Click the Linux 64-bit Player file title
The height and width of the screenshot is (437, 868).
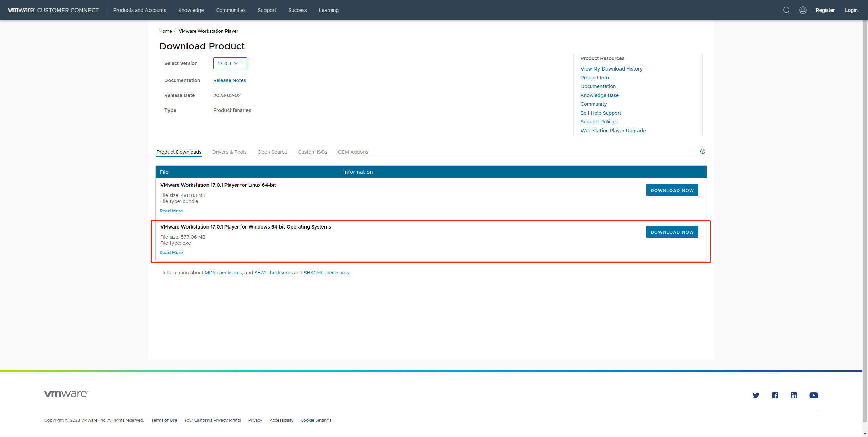tap(218, 185)
